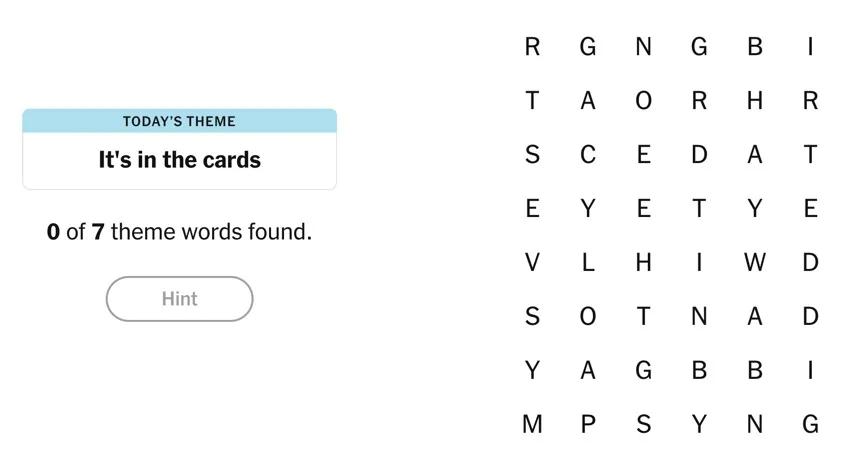The image size is (854, 471).
Task: Select the D in the third row
Action: pos(699,154)
